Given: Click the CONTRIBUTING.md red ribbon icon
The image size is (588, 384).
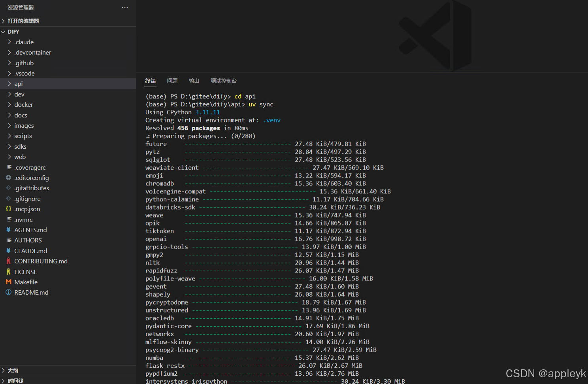Looking at the screenshot, I should 9,261.
